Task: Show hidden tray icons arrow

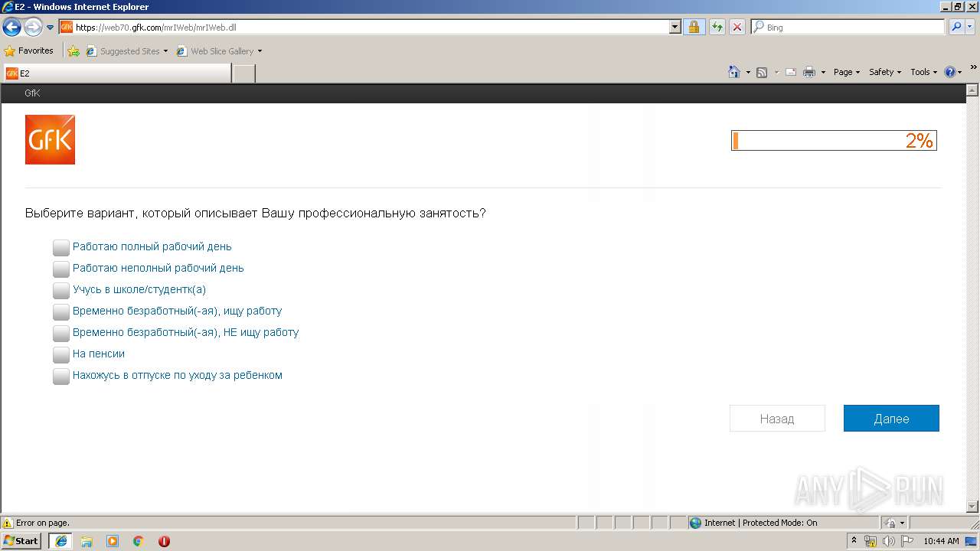Action: pos(854,540)
